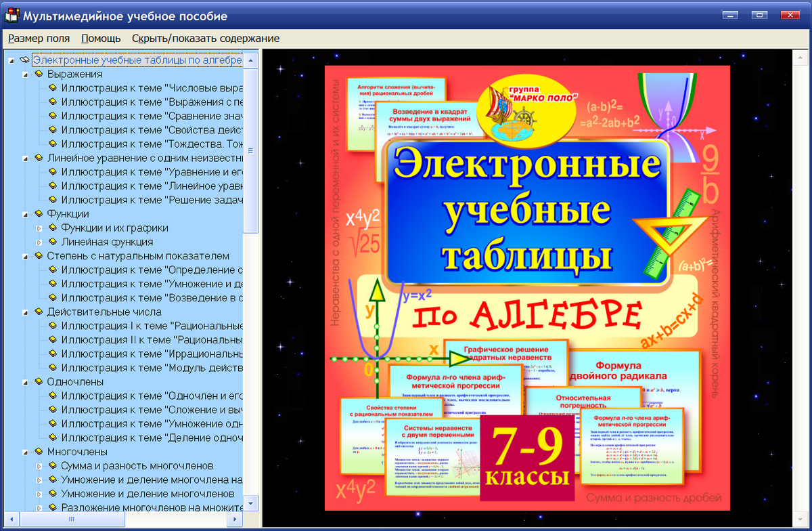Expand the "Функции и их графики" branch
This screenshot has height=531, width=812.
click(x=39, y=228)
